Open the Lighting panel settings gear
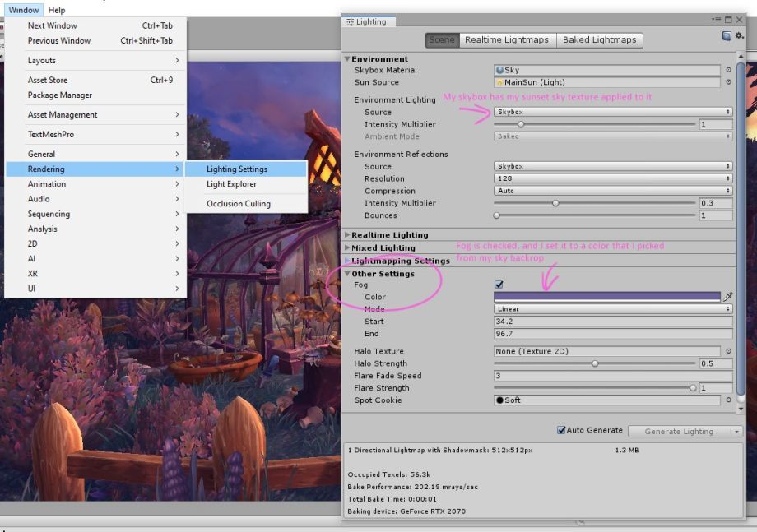 click(x=740, y=35)
